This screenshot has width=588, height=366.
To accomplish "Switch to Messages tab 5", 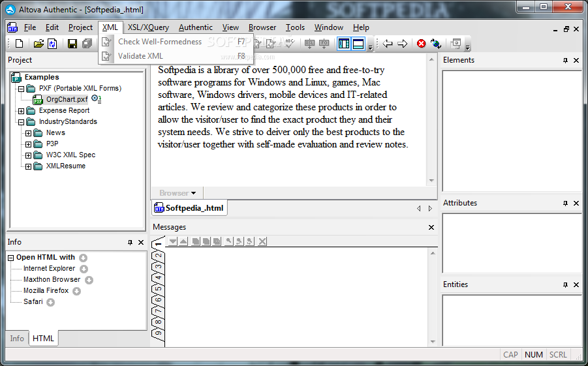I will pos(159,289).
